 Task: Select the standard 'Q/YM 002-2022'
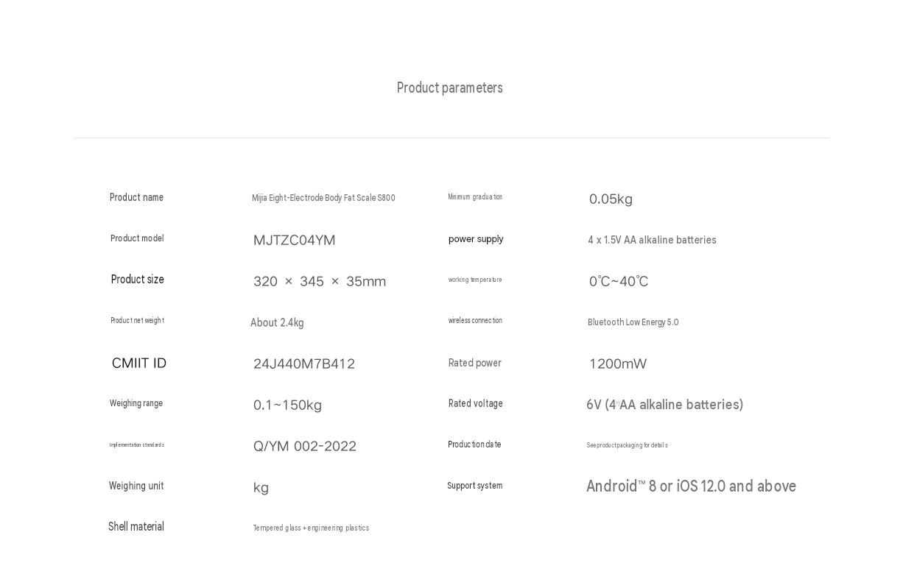(x=305, y=446)
